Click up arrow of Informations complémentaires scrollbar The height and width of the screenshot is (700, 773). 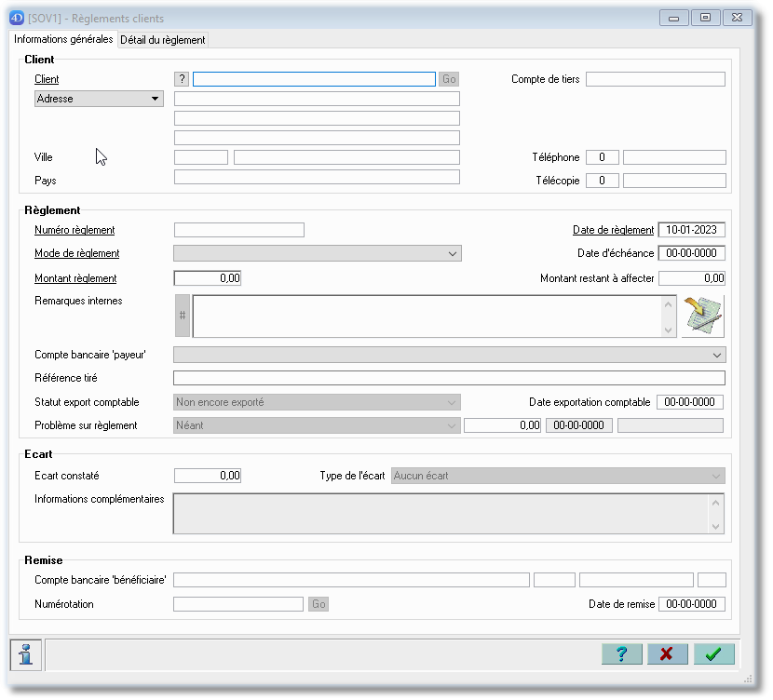tap(716, 502)
